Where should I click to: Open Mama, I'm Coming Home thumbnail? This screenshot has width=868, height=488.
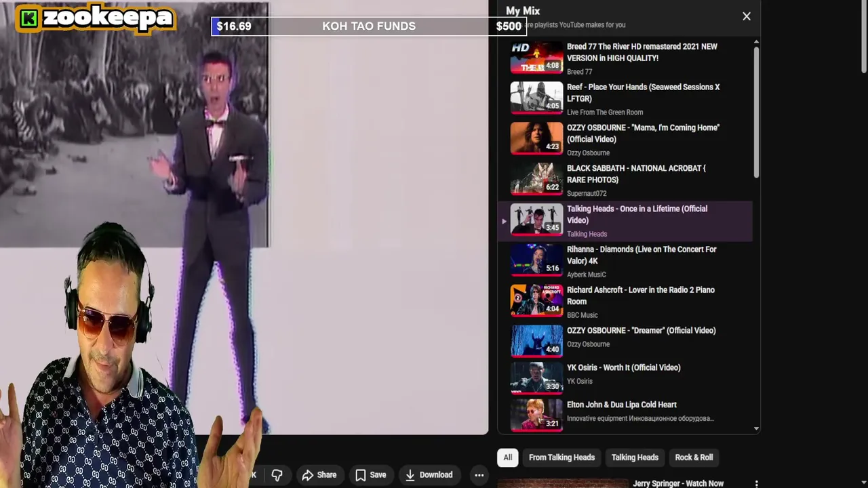536,138
